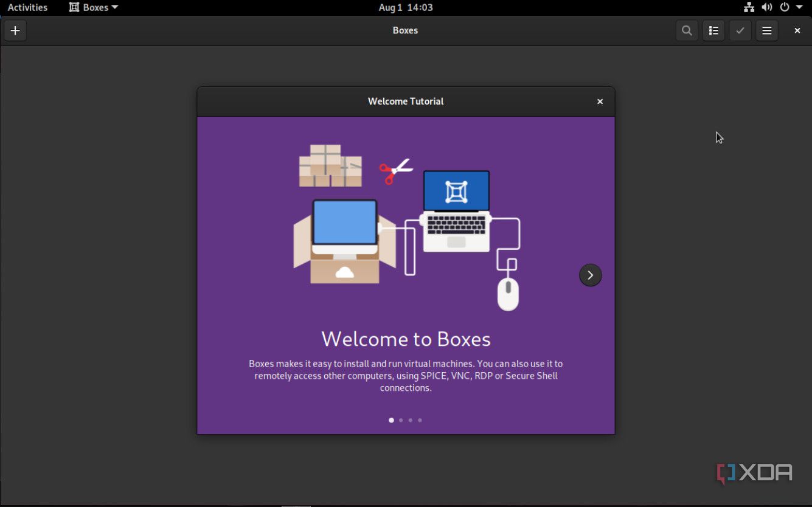
Task: Switch to list view icon
Action: point(713,30)
